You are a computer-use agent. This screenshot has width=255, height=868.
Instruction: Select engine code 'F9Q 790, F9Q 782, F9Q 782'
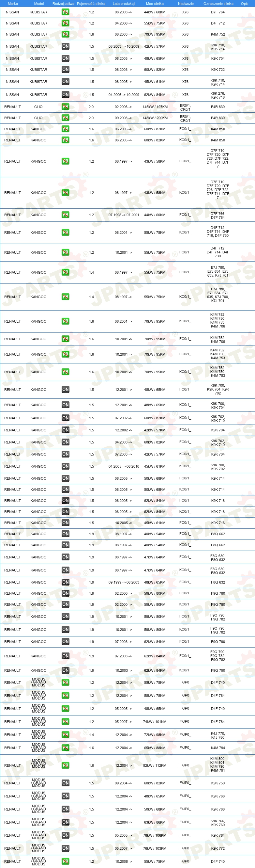[x=217, y=656]
